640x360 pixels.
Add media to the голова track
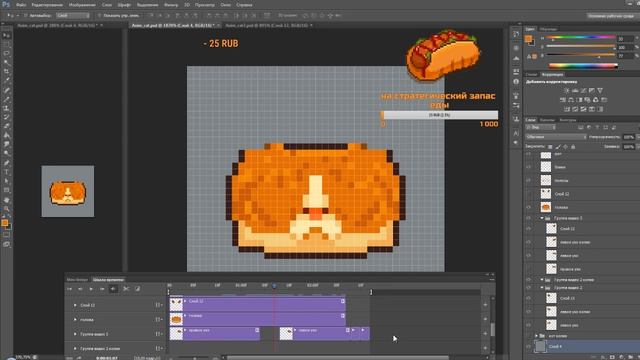pos(485,319)
